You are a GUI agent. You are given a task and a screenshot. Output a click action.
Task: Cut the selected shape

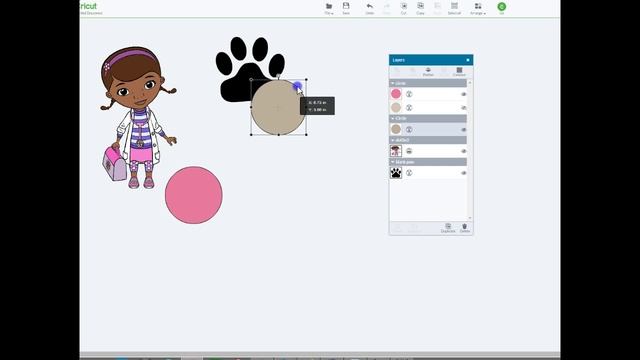tap(404, 9)
